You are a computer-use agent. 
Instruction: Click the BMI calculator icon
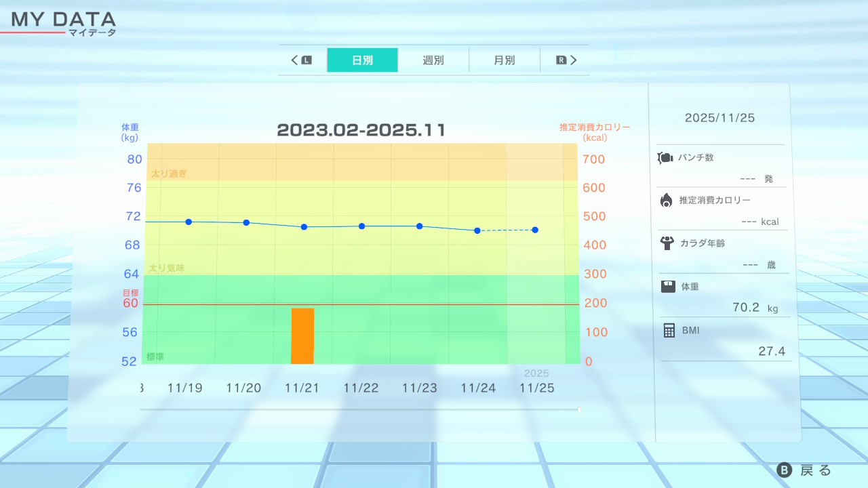(x=669, y=330)
